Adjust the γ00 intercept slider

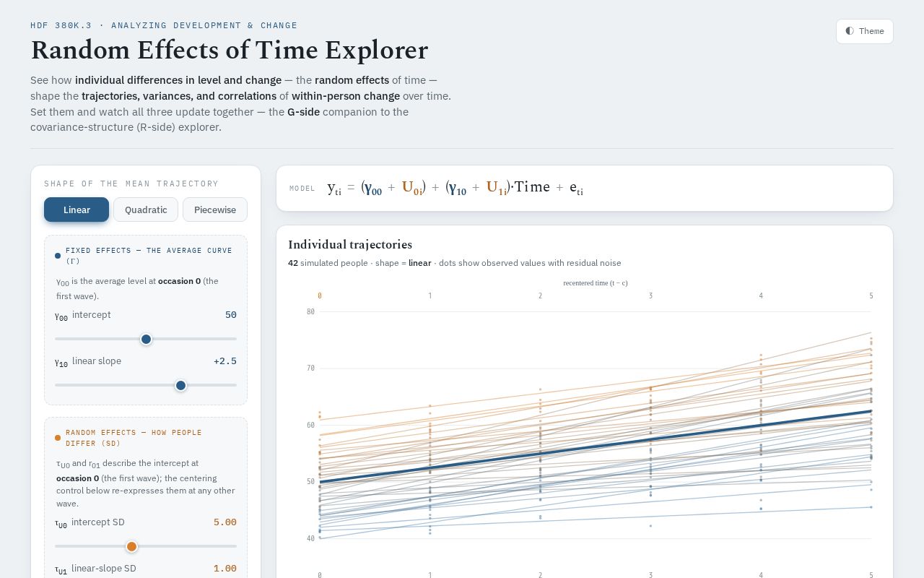pos(146,339)
